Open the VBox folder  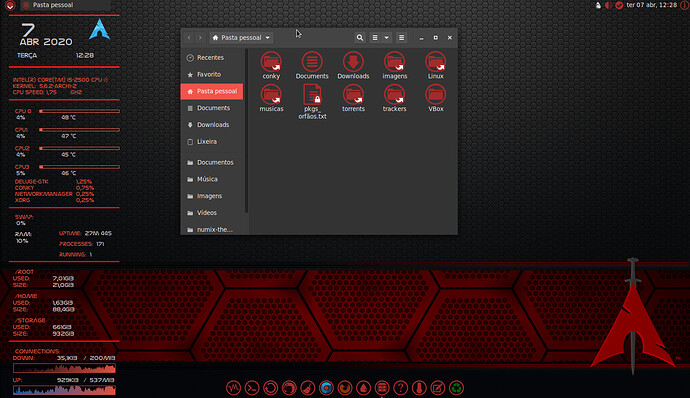pos(436,98)
